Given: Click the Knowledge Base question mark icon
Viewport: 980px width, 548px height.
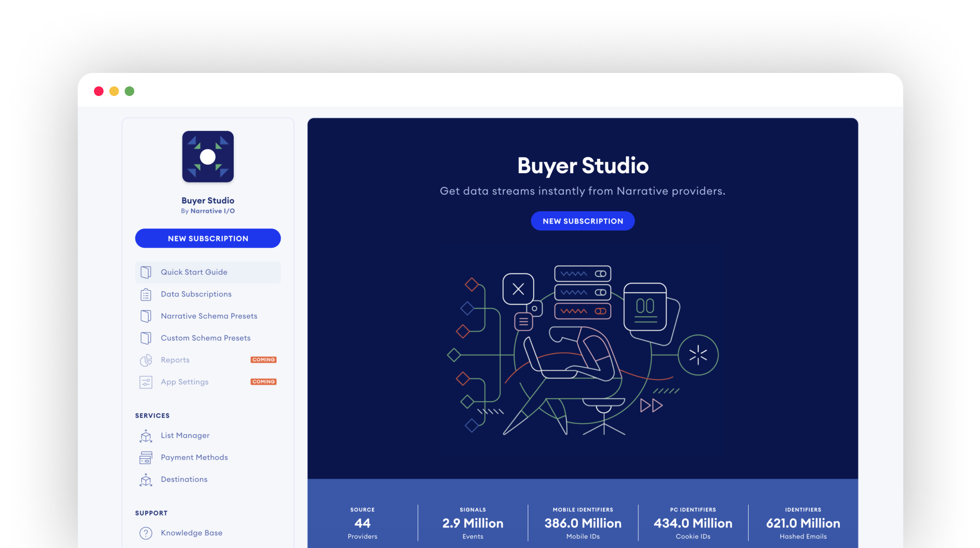Looking at the screenshot, I should pos(146,533).
